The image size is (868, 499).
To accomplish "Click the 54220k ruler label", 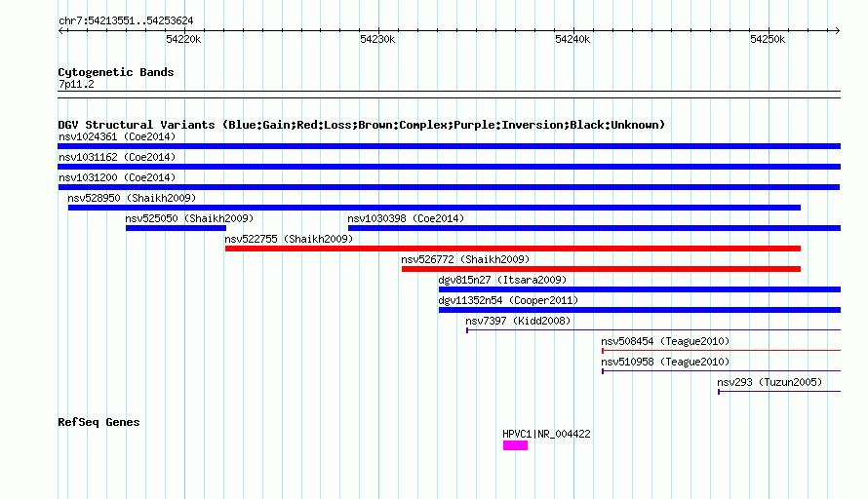I will tap(183, 39).
